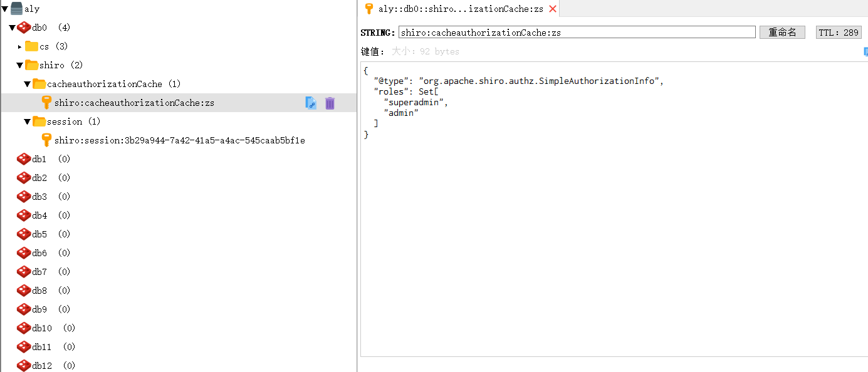Select the aly::db0::shiro tab
This screenshot has width=868, height=372.
pyautogui.click(x=458, y=9)
